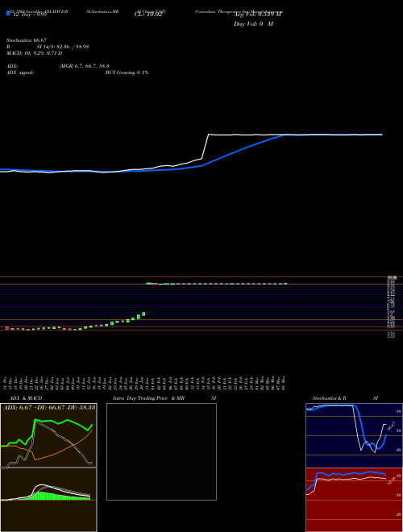Screen dimensions: 403x532
Task: Click the 'Avg Vol: 0.339 M' value
Action: click(x=258, y=15)
